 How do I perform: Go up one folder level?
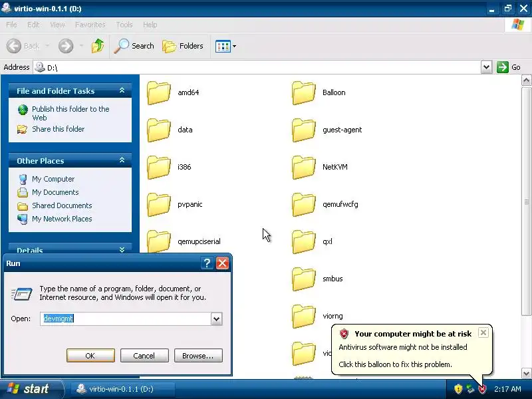(x=98, y=46)
